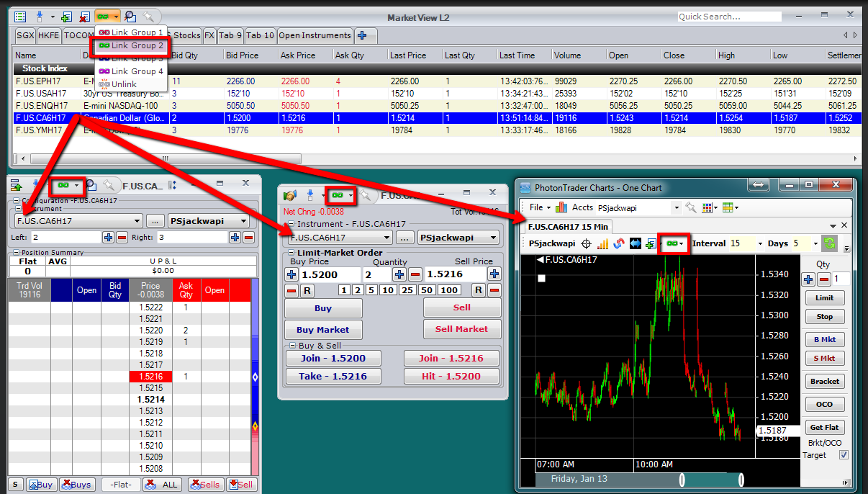Toggle Brkt/OCO Target checkbox
Viewport: 868px width, 494px height.
click(x=844, y=455)
